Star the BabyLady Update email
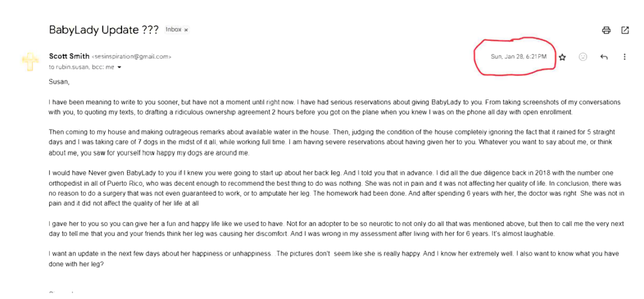This screenshot has width=644, height=299. coord(562,57)
